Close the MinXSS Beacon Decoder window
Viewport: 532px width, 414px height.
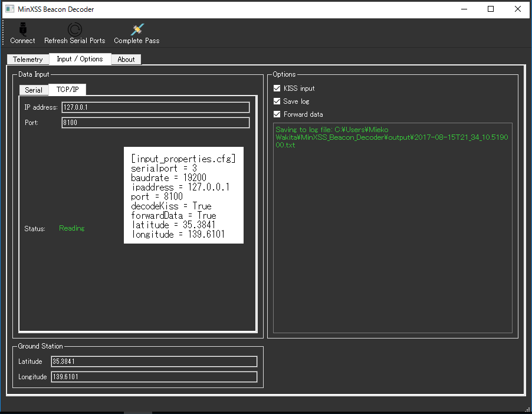pos(518,9)
